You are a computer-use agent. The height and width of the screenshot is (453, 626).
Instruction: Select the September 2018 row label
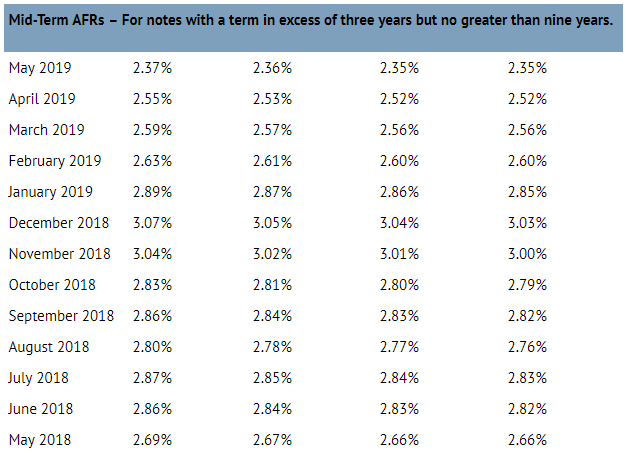61,316
